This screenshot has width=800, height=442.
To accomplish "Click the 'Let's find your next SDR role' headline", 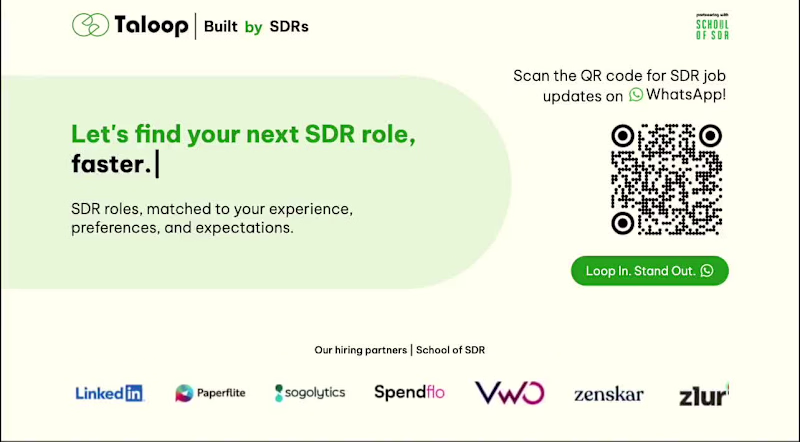I will tap(243, 134).
